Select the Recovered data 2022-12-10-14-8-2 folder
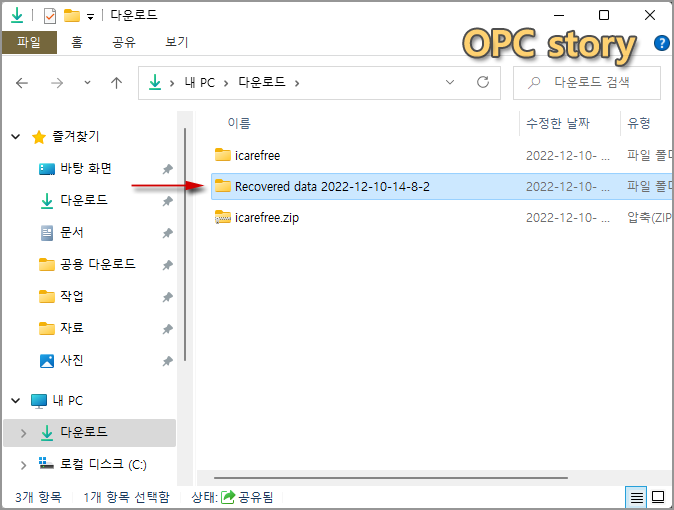The height and width of the screenshot is (510, 674). click(442, 186)
